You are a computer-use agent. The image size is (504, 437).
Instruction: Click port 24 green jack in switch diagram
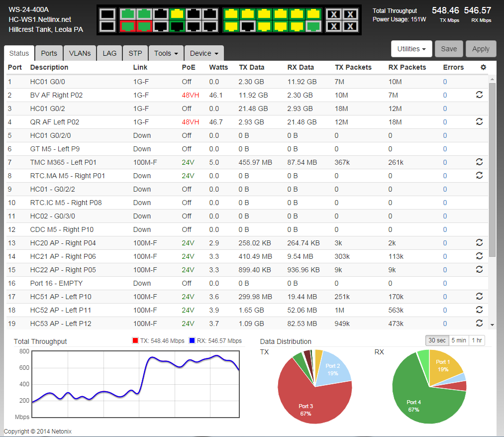(313, 26)
